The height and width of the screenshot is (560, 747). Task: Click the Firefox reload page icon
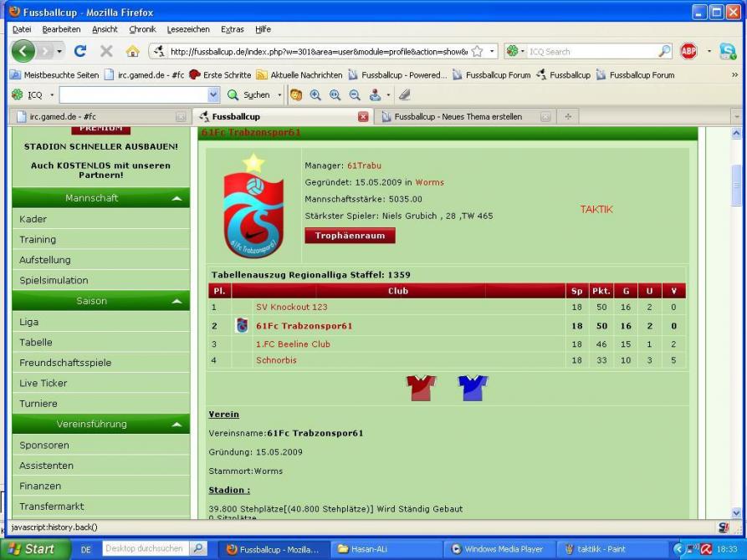(81, 52)
